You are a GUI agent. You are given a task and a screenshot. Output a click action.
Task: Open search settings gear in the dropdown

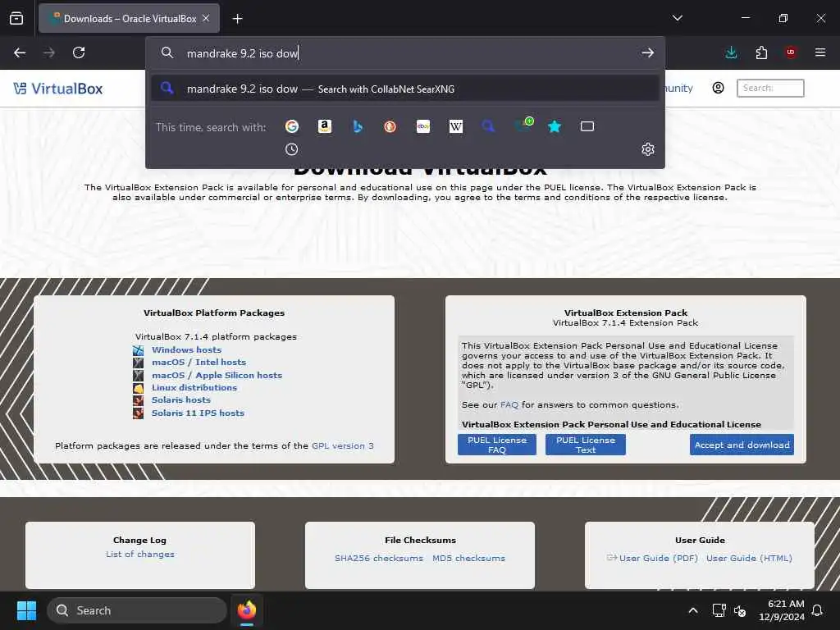(648, 149)
